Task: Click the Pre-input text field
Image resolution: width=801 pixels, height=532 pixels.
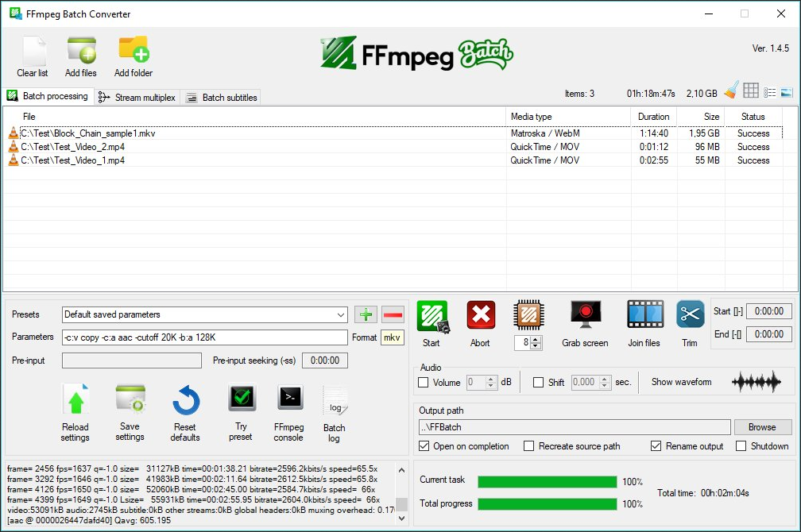Action: pyautogui.click(x=132, y=360)
